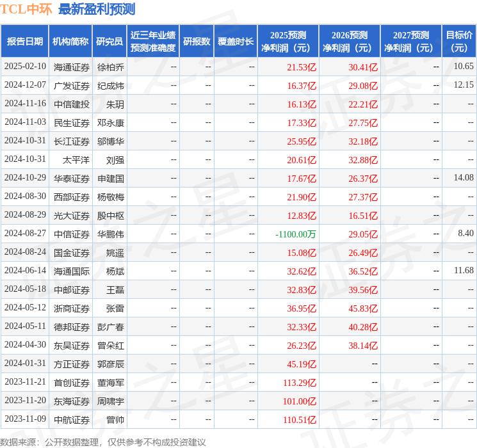Image resolution: width=477 pixels, height=448 pixels.
Task: Select analyst 徐柏乔 cell
Action: [110, 67]
